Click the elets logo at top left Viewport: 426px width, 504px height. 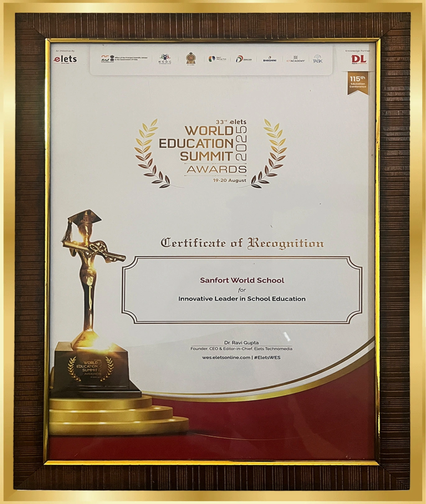coord(65,59)
